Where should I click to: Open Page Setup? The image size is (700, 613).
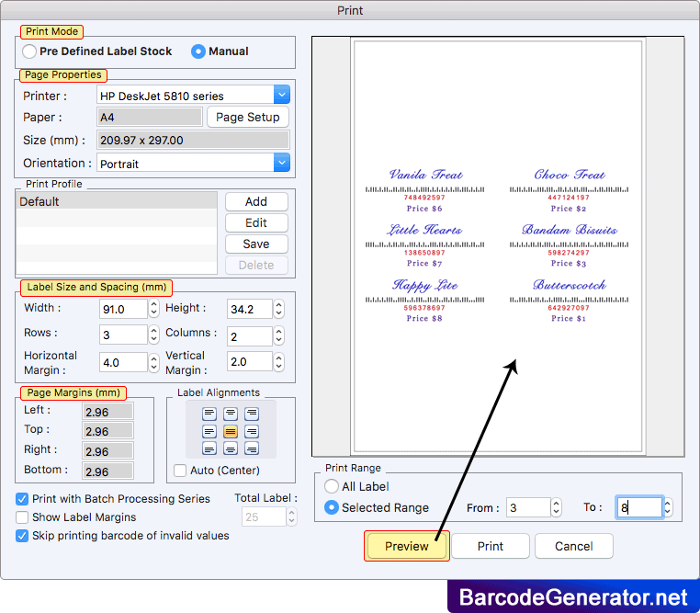[248, 117]
